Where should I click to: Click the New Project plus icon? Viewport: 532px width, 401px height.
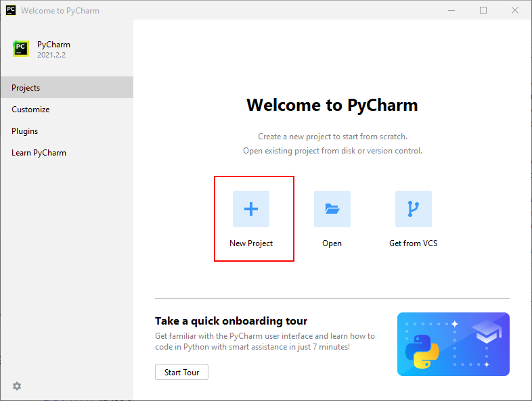coord(251,209)
